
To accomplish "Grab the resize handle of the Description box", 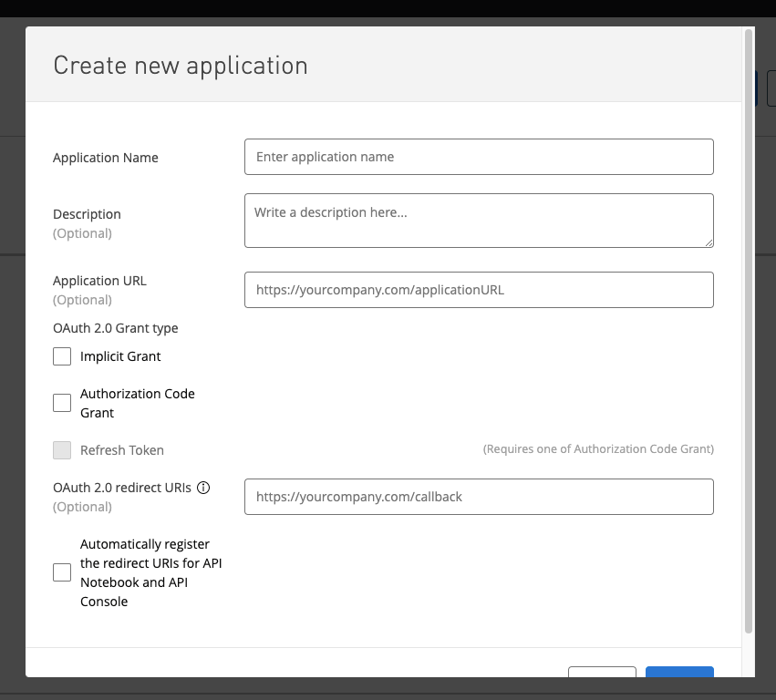I will (x=708, y=242).
